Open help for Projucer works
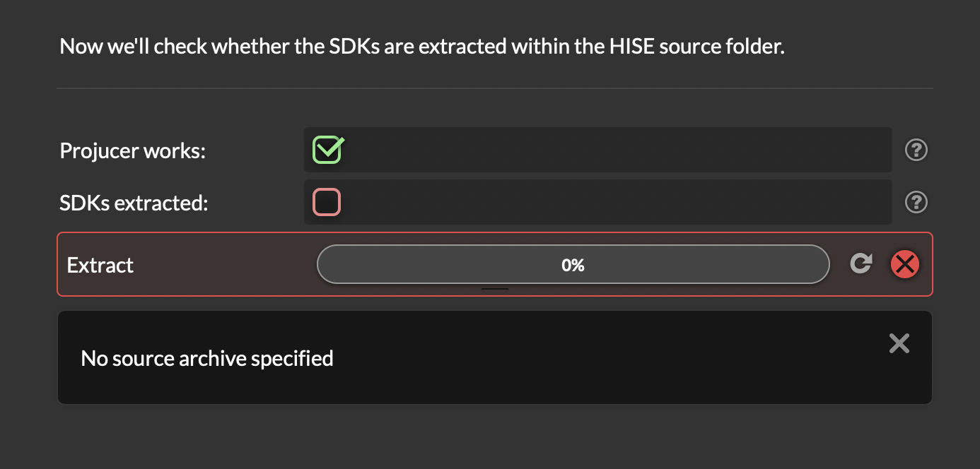 point(916,150)
